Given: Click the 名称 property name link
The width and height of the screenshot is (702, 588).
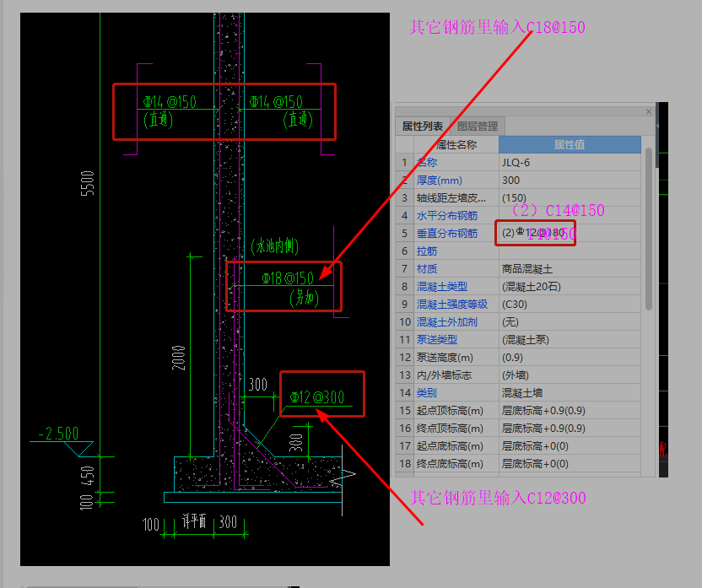Looking at the screenshot, I should click(427, 163).
